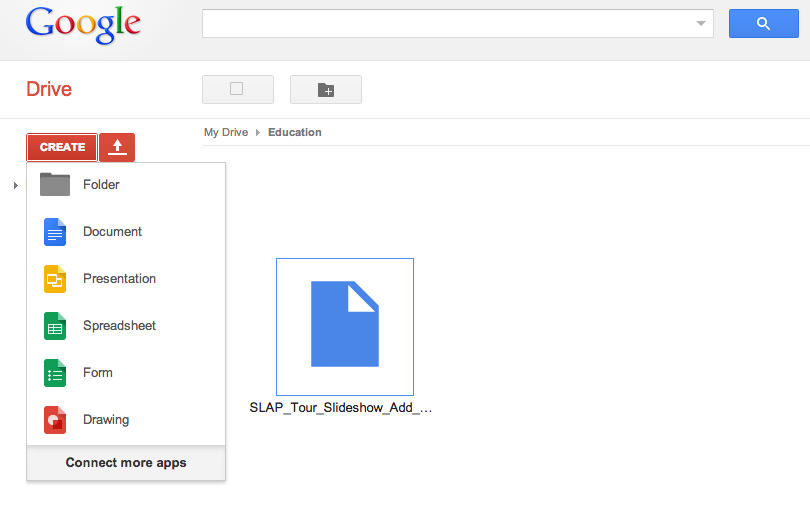Viewport: 810px width, 513px height.
Task: Click the blue search magnifier button
Action: pos(764,23)
